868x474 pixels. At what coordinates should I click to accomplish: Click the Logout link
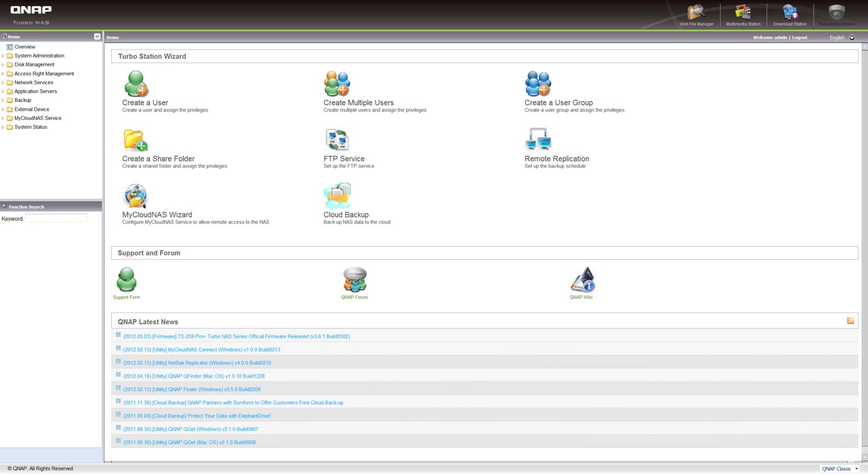[800, 37]
